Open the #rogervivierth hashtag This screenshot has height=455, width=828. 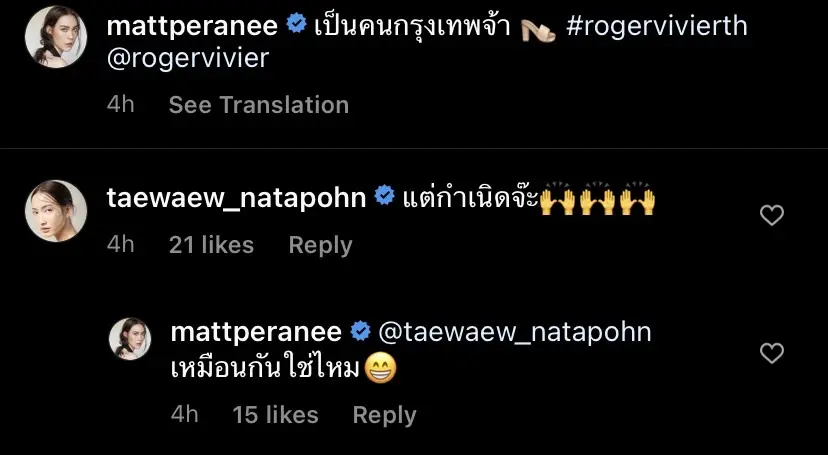[x=656, y=26]
